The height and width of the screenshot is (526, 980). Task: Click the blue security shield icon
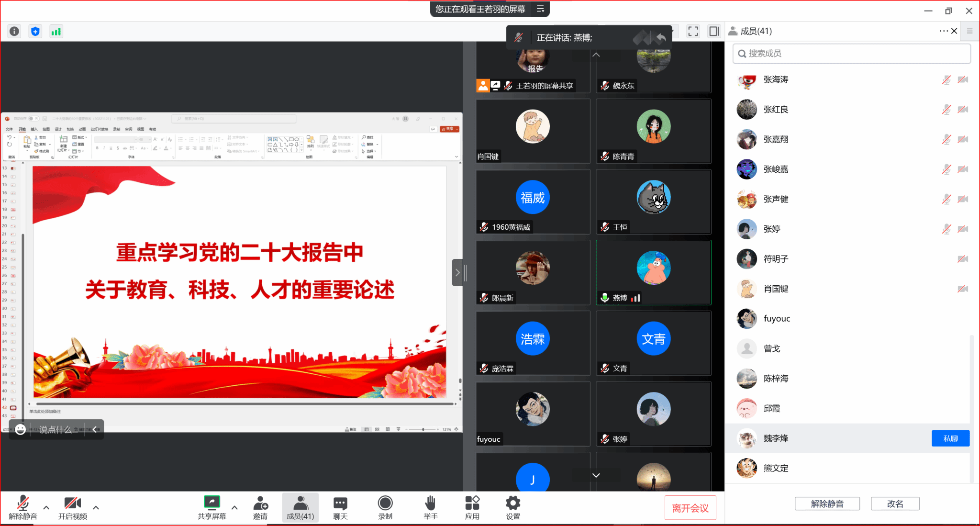pos(35,32)
